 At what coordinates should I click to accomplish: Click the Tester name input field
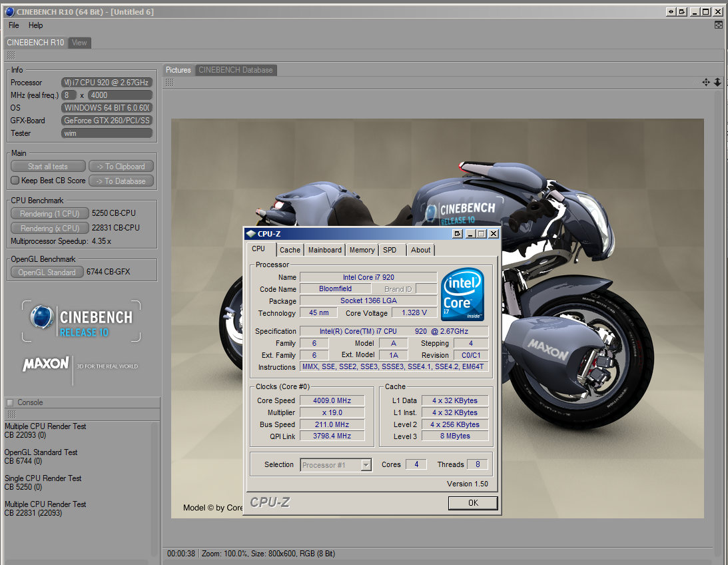click(107, 133)
